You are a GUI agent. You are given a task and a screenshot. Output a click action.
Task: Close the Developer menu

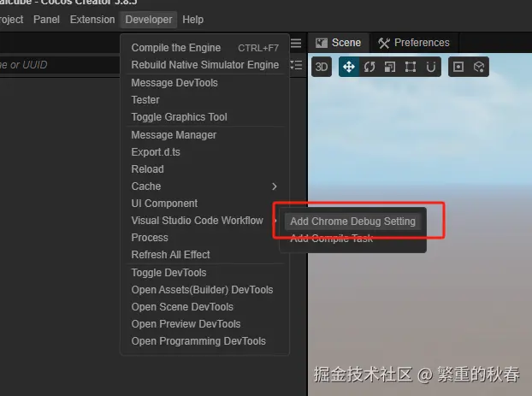click(x=149, y=20)
